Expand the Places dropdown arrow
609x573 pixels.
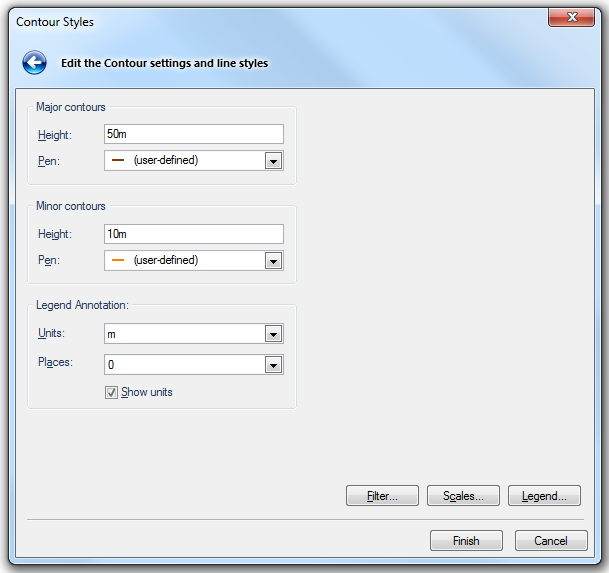click(x=273, y=365)
